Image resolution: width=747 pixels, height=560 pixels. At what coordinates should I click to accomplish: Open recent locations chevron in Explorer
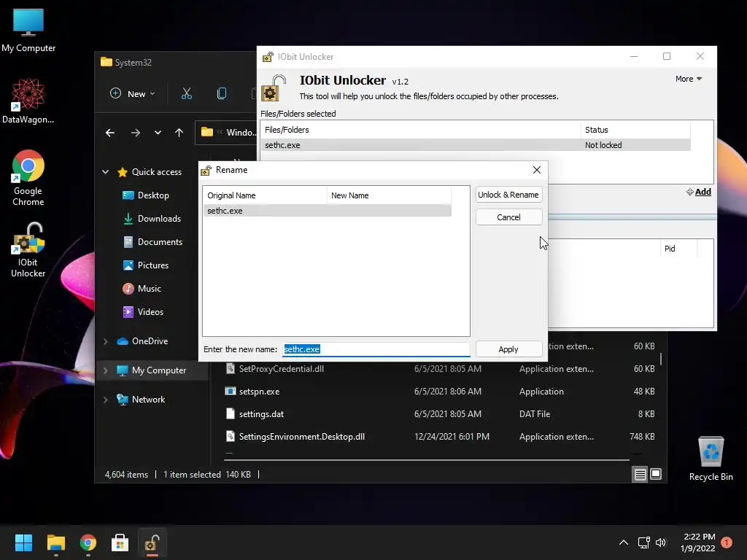tap(158, 133)
